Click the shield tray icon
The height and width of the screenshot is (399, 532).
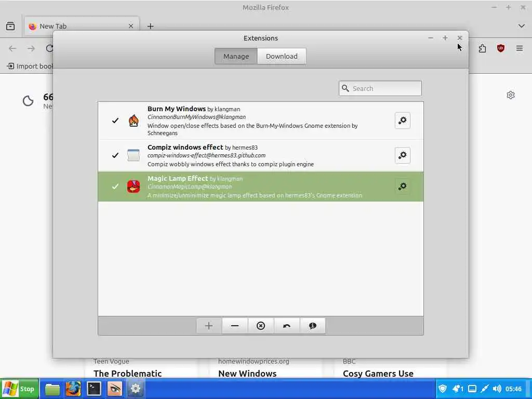click(x=443, y=389)
